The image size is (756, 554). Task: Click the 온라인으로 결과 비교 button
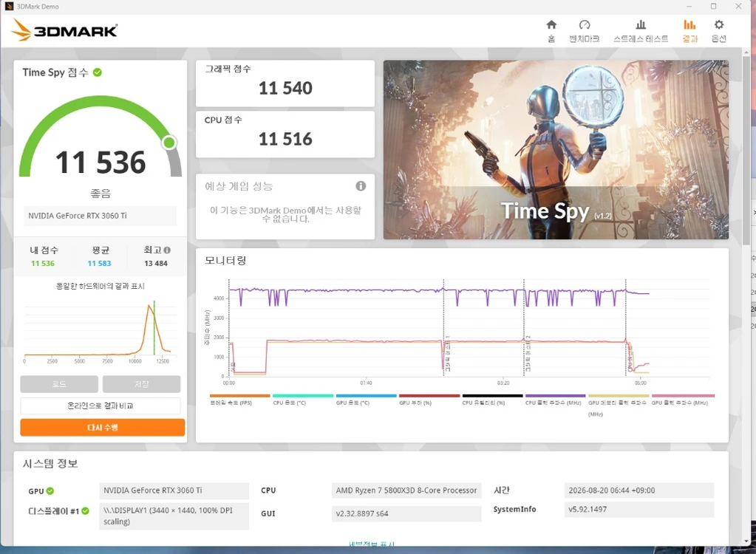click(101, 406)
